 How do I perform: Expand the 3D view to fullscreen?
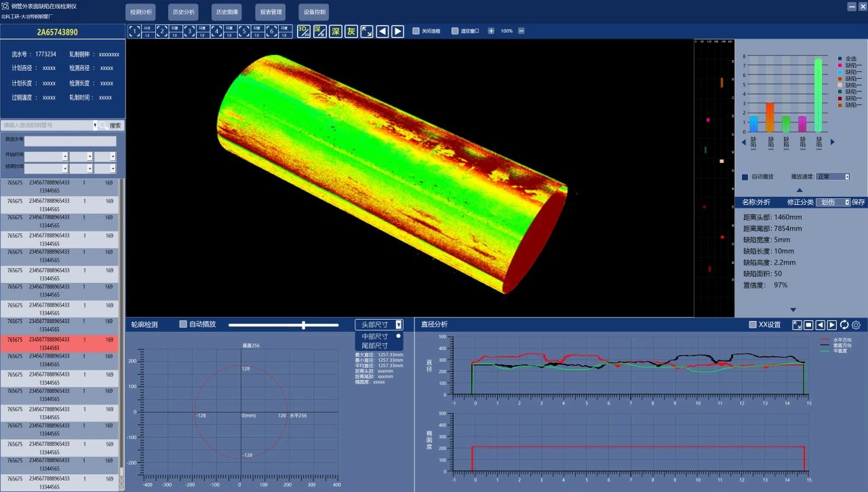(366, 31)
